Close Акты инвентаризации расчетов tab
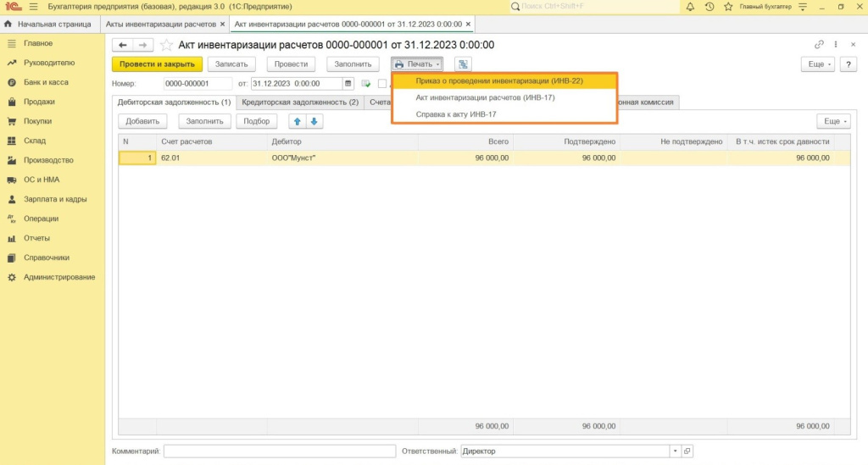The width and height of the screenshot is (868, 465). click(x=222, y=25)
